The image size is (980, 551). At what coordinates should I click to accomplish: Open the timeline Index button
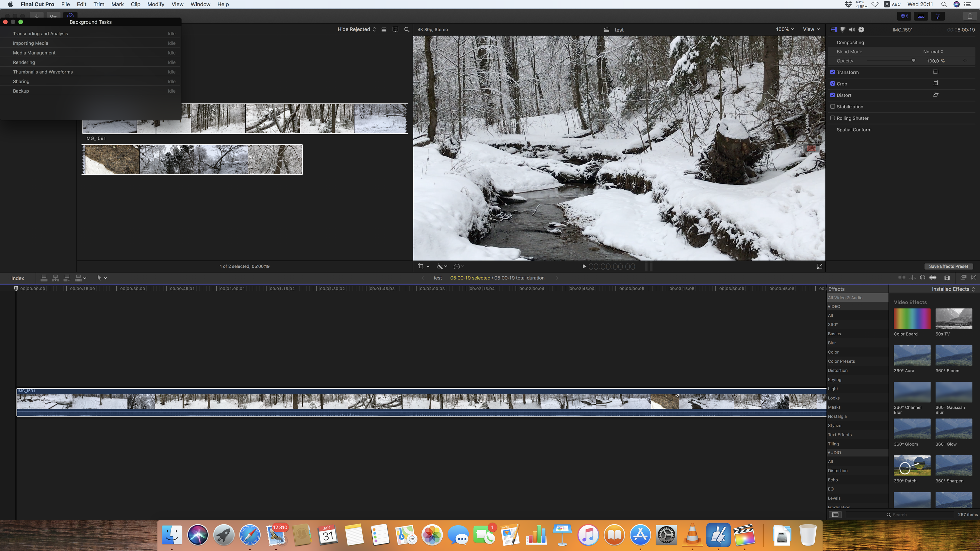click(x=18, y=278)
